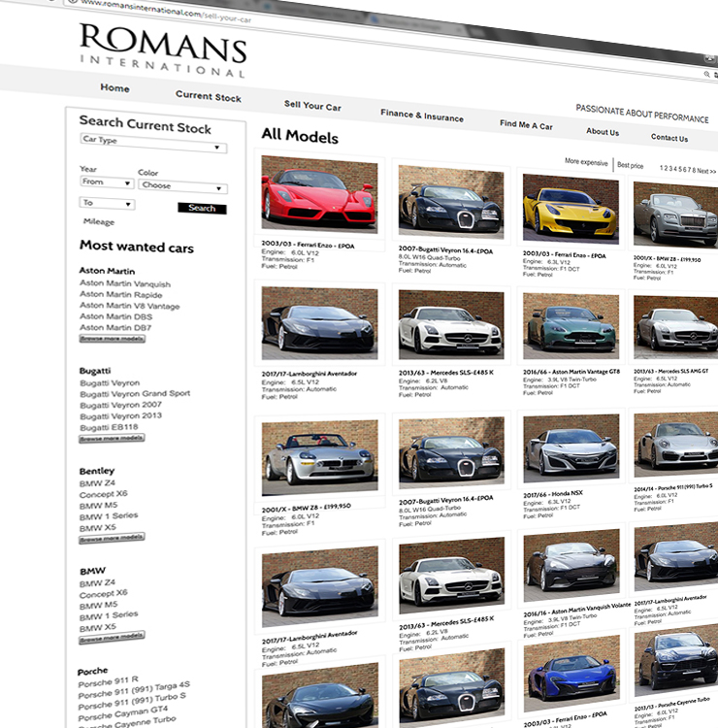This screenshot has width=718, height=728.
Task: Open the About Us page
Action: [603, 132]
